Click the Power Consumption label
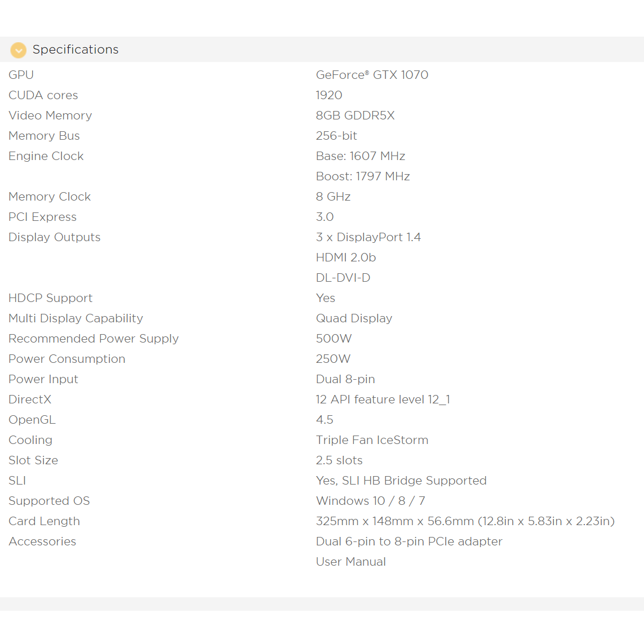Image resolution: width=644 pixels, height=644 pixels. (x=67, y=359)
